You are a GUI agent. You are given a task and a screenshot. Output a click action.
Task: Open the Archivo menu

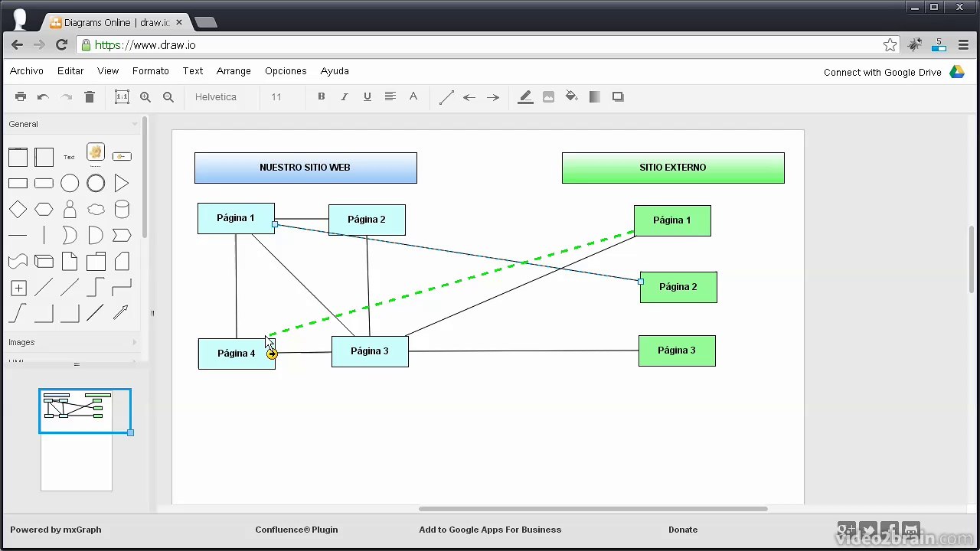click(27, 71)
